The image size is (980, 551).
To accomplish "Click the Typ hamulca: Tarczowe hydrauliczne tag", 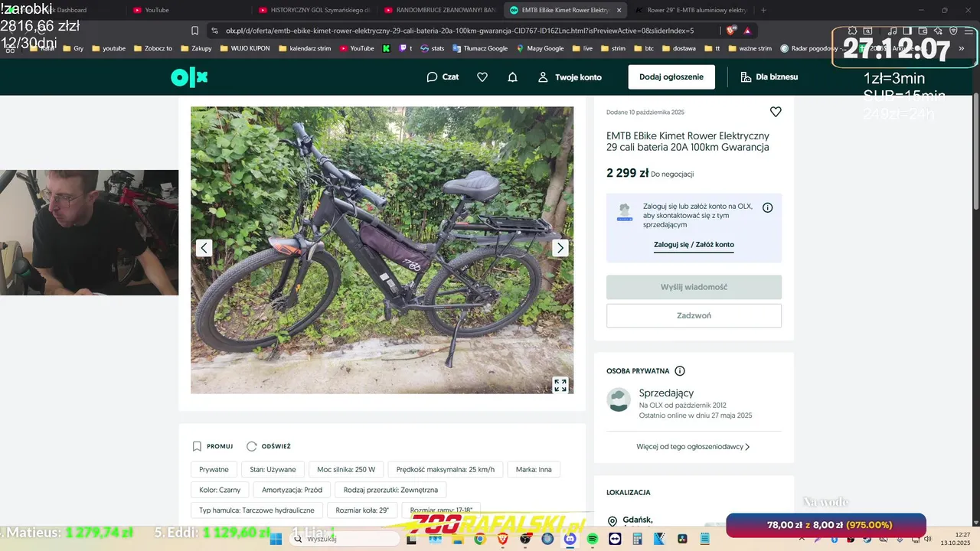I will coord(256,510).
